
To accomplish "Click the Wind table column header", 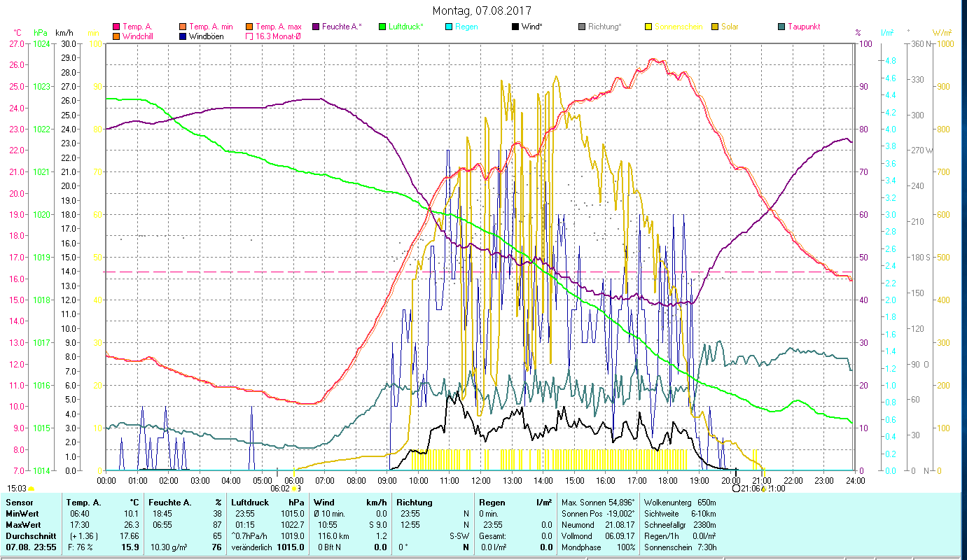I will tap(324, 503).
